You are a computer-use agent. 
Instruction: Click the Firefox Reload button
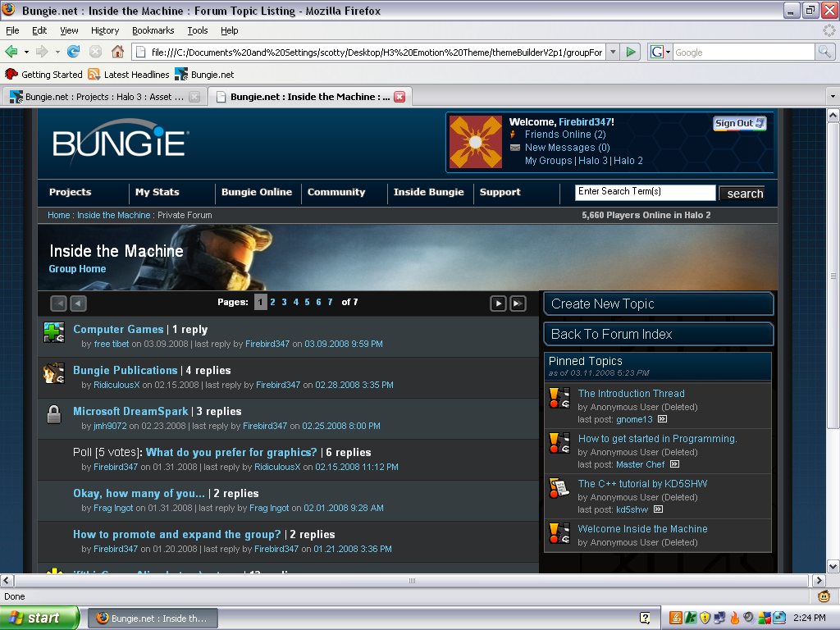tap(73, 52)
